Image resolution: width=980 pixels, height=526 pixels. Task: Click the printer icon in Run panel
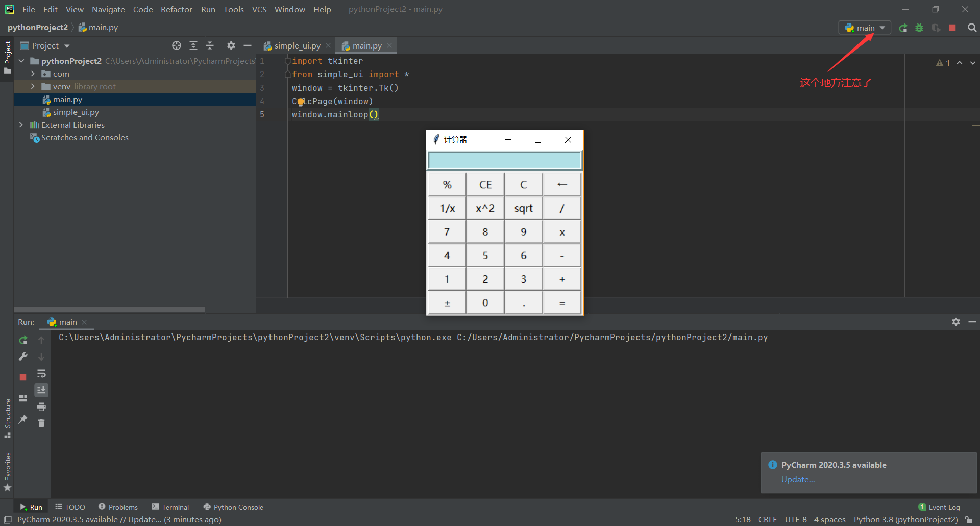click(41, 407)
